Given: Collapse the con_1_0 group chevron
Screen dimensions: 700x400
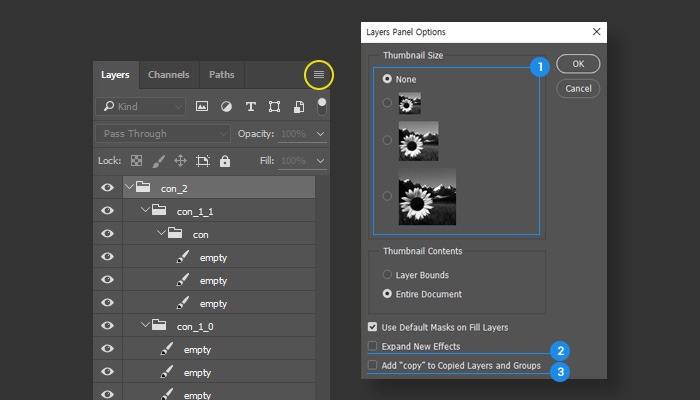Looking at the screenshot, I should (145, 325).
